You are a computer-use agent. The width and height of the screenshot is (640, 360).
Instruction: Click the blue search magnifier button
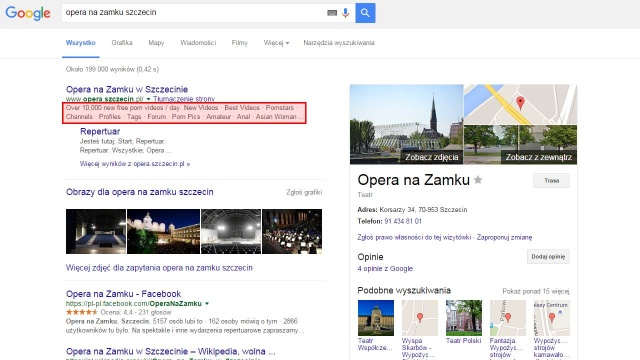365,13
